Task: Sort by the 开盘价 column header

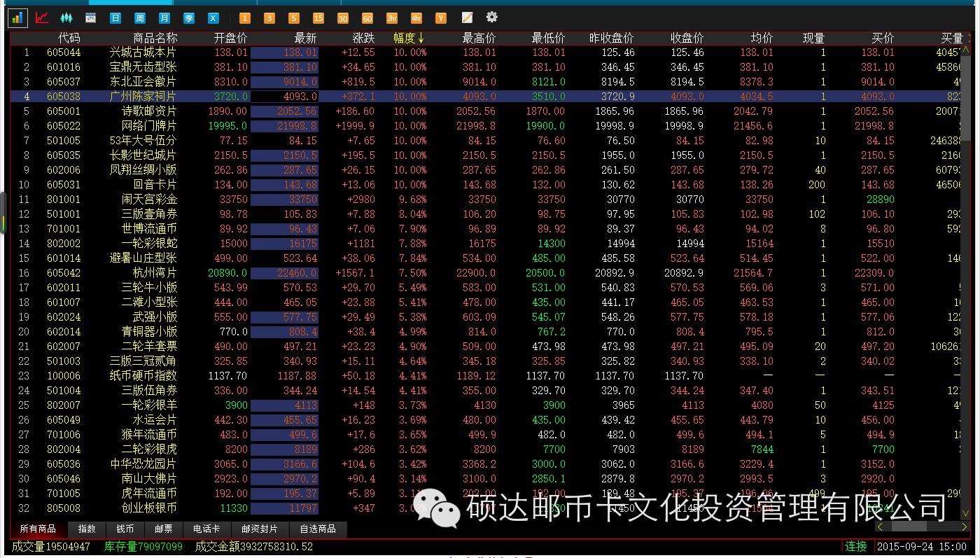Action: pyautogui.click(x=231, y=39)
